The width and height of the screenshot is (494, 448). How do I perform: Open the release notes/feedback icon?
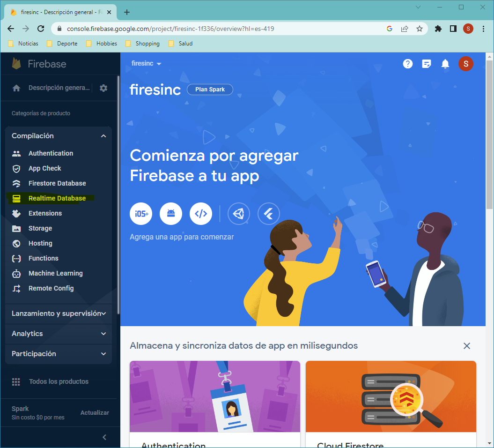426,64
